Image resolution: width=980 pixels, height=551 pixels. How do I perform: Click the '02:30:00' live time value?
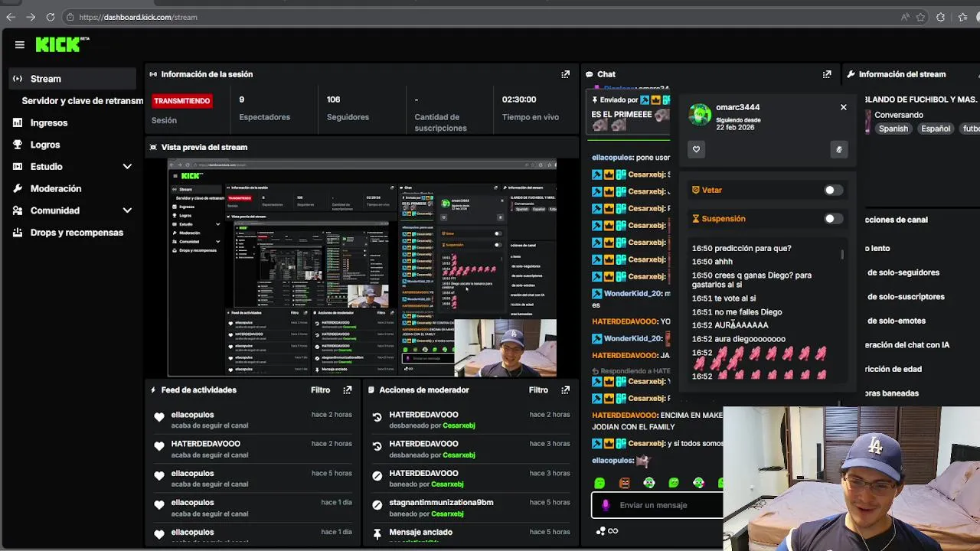coord(519,99)
